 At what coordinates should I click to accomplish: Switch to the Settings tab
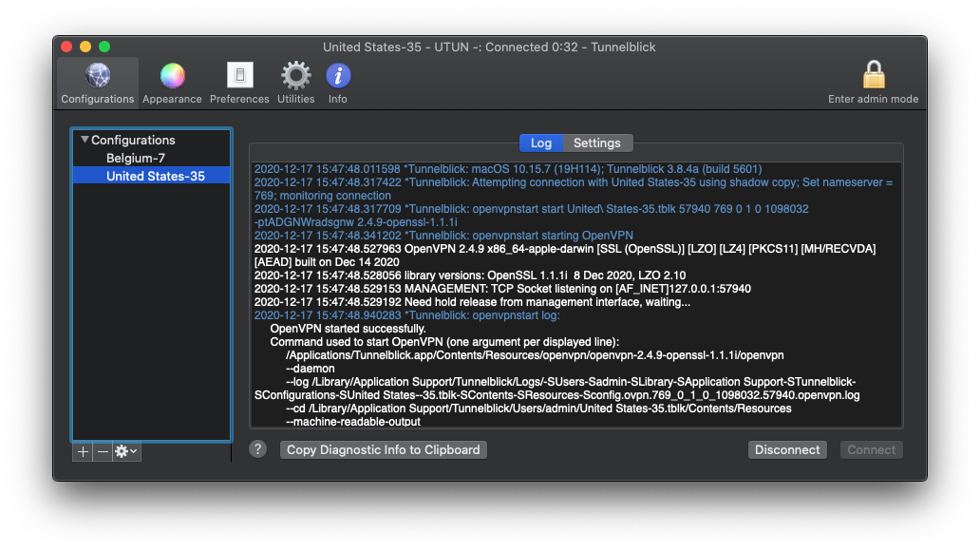tap(597, 142)
